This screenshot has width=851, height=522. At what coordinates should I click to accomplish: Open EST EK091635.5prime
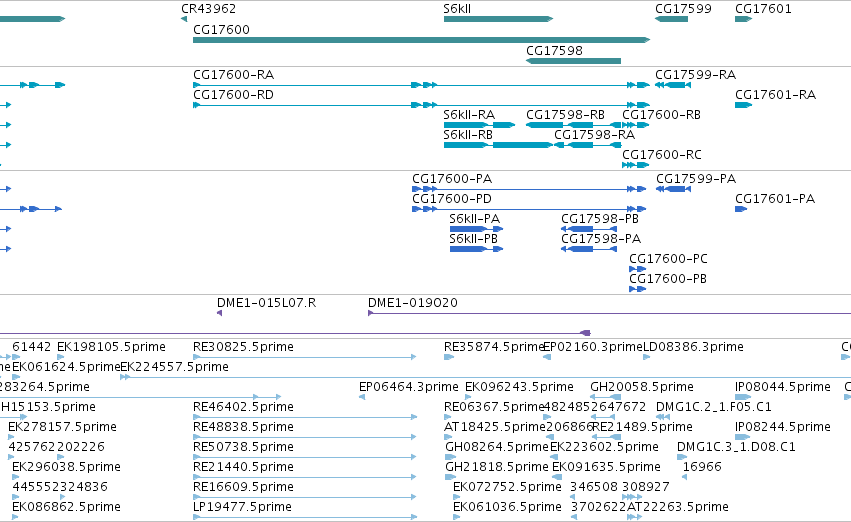pyautogui.click(x=606, y=467)
